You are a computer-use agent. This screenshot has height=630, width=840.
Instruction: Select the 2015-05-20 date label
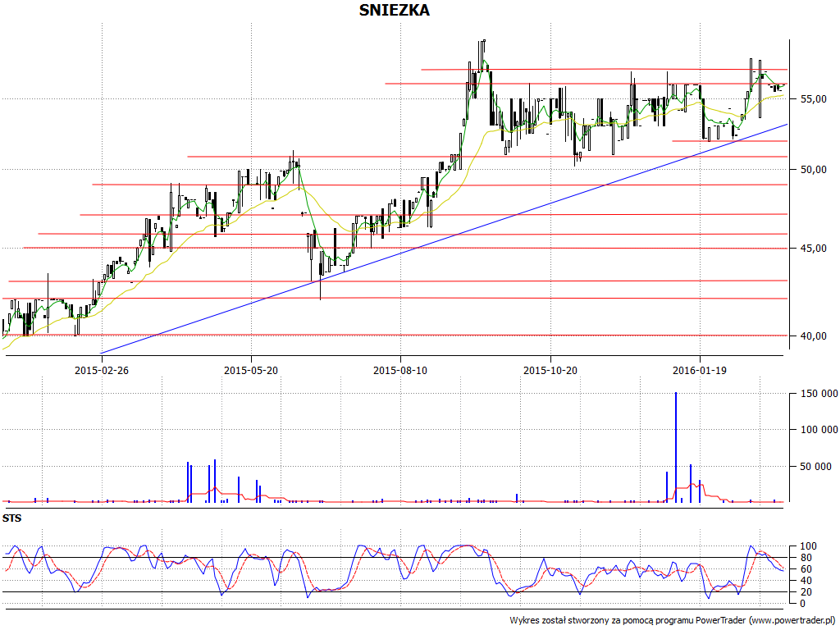251,370
